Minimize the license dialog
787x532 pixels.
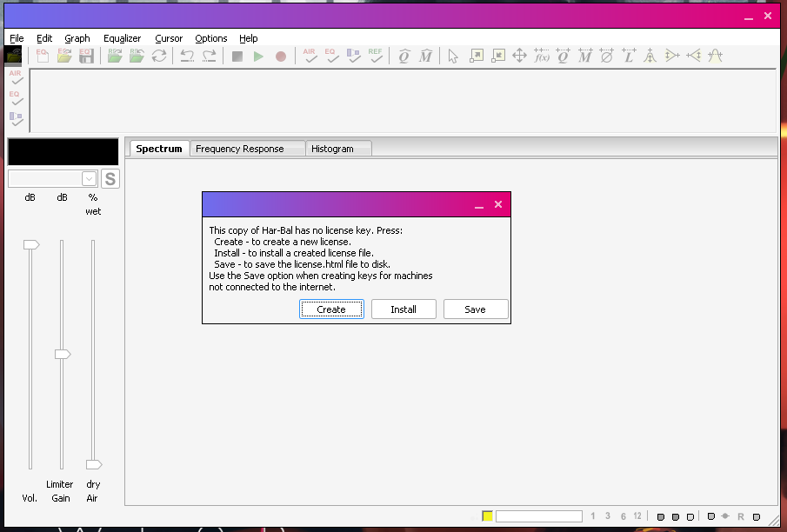[479, 205]
